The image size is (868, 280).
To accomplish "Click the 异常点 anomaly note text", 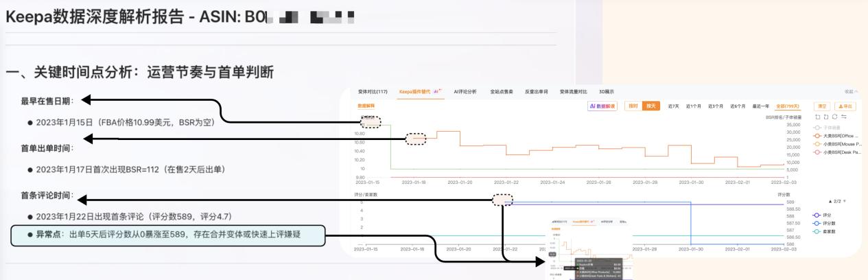I will [168, 235].
